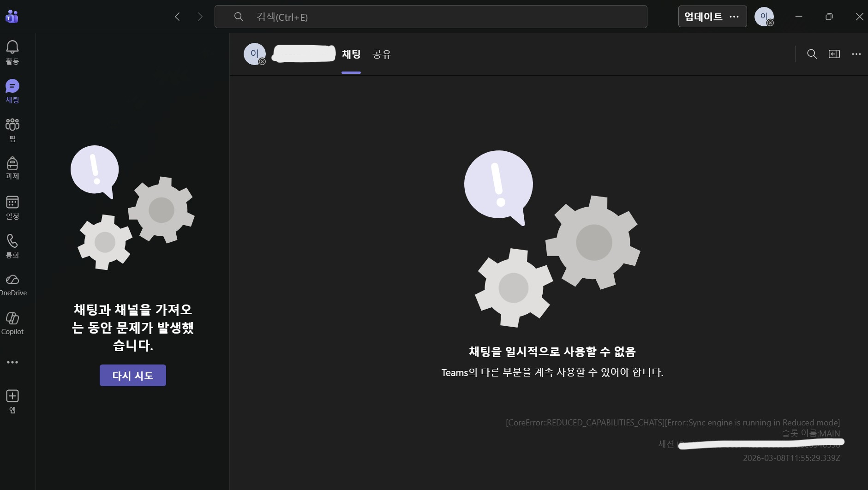Focus the 검색(Ctrl+E) search box

click(431, 17)
